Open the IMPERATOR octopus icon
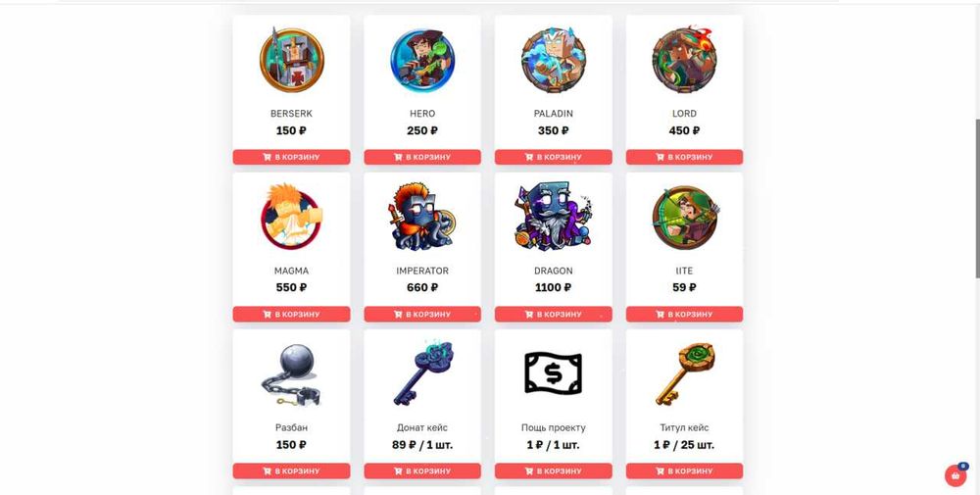Viewport: 980px width, 495px height. pyautogui.click(x=422, y=217)
